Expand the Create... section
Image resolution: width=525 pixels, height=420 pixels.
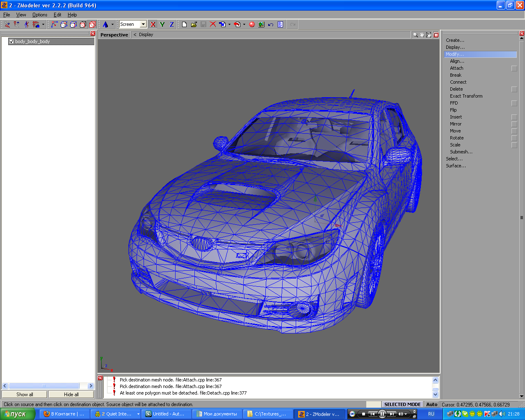(455, 40)
